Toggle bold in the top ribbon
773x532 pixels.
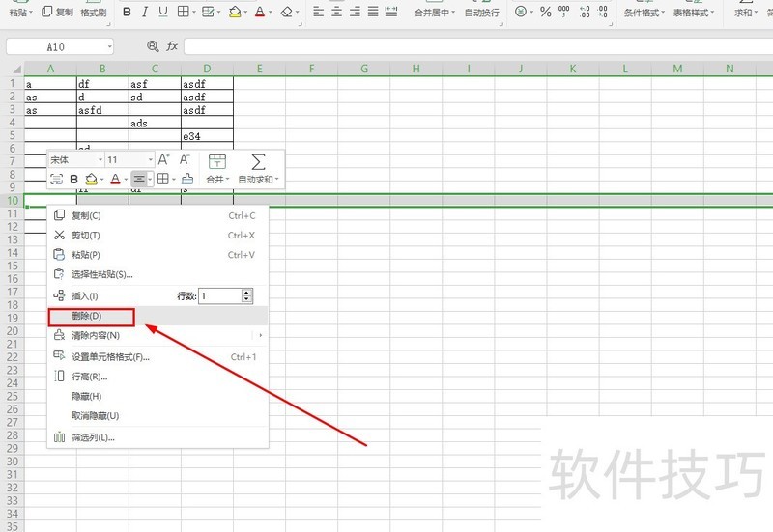point(127,12)
